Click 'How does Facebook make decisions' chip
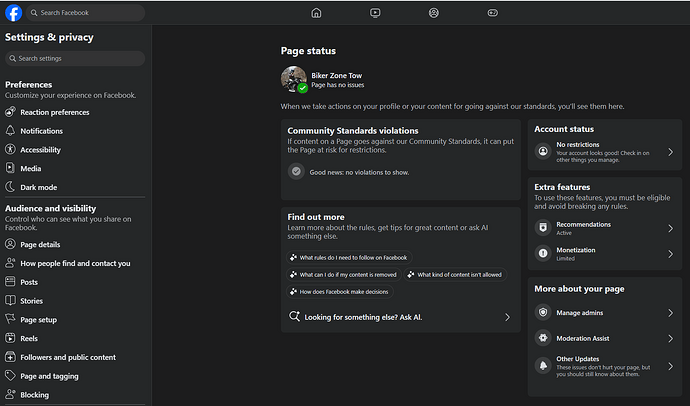This screenshot has height=406, width=690. coord(339,292)
